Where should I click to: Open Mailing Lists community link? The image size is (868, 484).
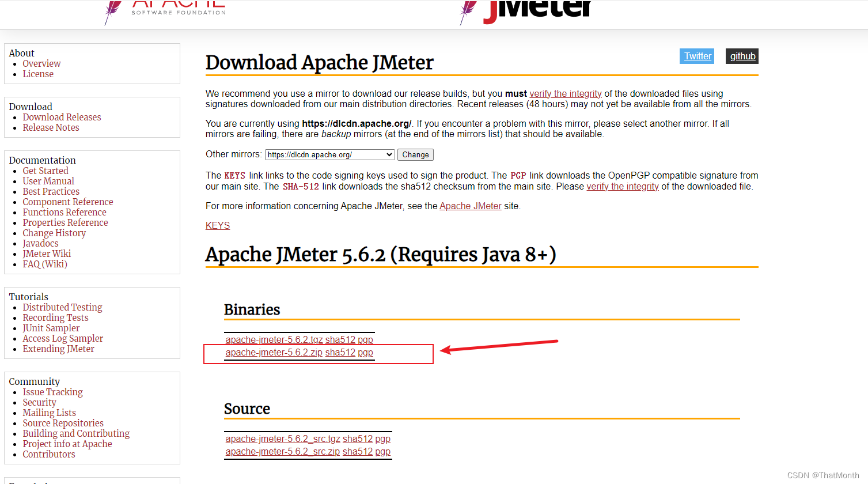[x=49, y=413]
